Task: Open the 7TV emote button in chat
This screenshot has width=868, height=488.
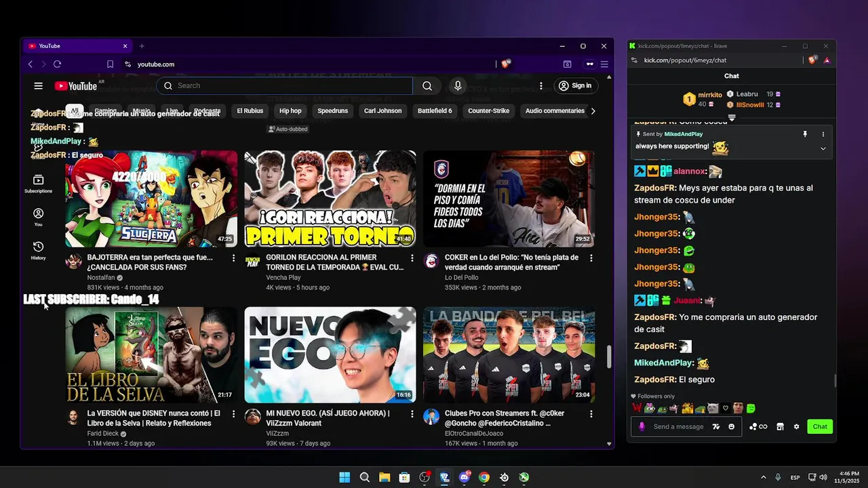Action: [716, 426]
